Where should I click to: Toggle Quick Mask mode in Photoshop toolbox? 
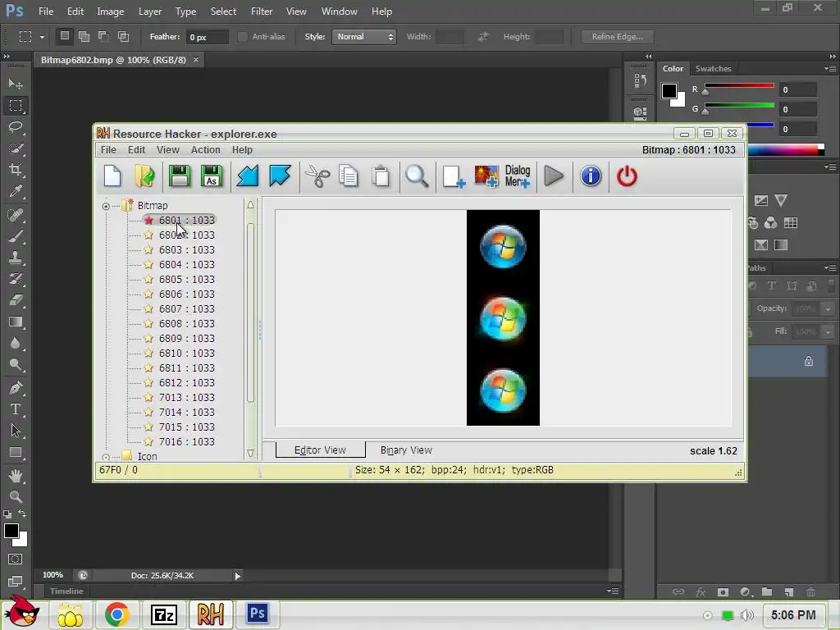click(16, 559)
